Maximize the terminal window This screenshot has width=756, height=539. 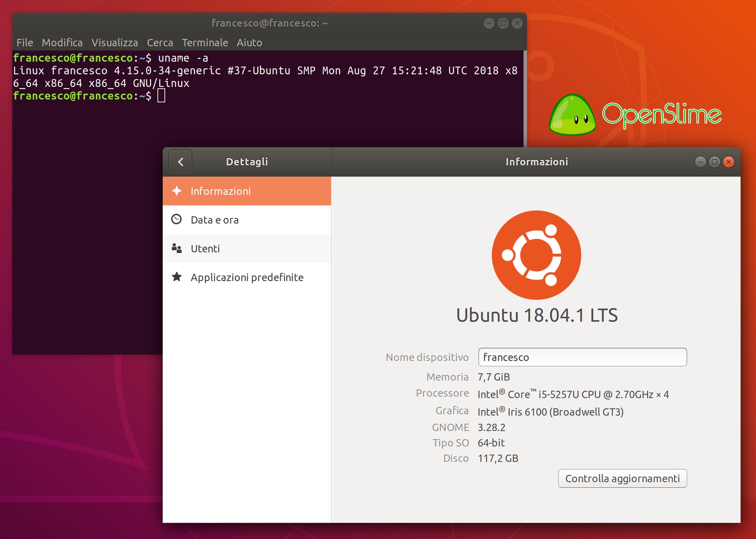coord(503,23)
